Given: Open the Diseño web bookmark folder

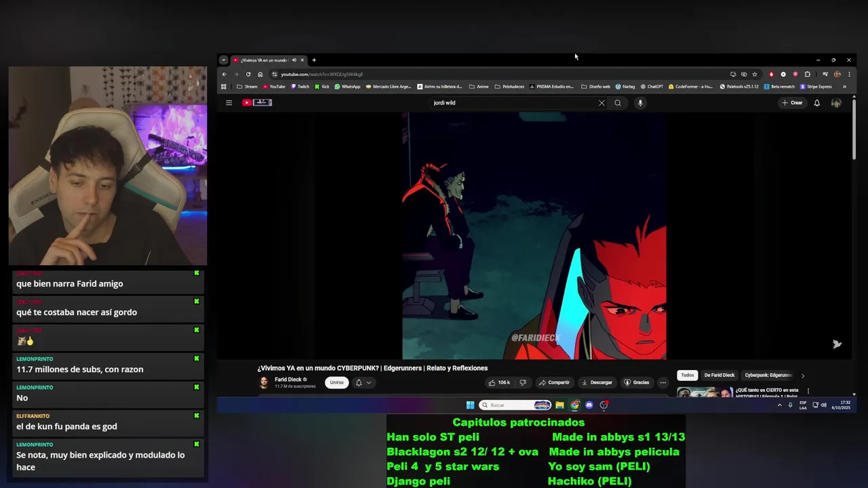Looking at the screenshot, I should click(596, 87).
